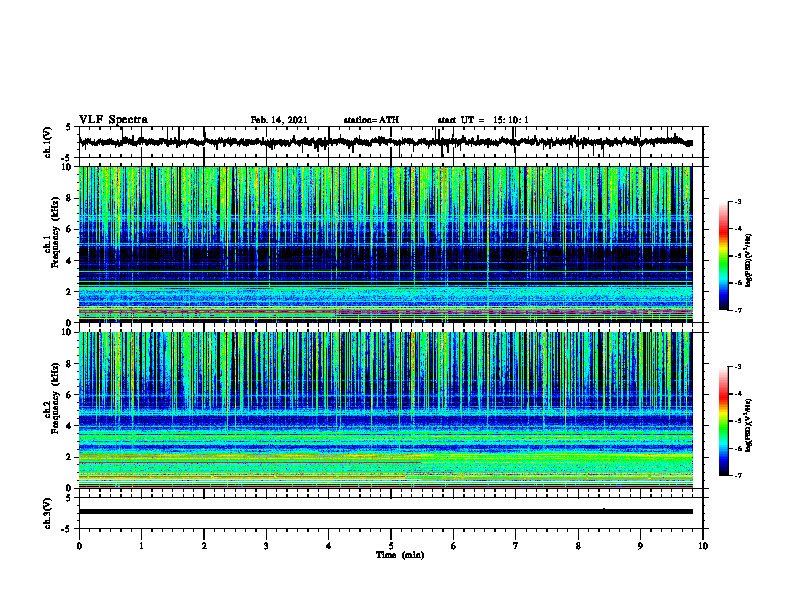Click the ch.1 spectrogram color scale bar
The width and height of the screenshot is (792, 612).
point(723,256)
